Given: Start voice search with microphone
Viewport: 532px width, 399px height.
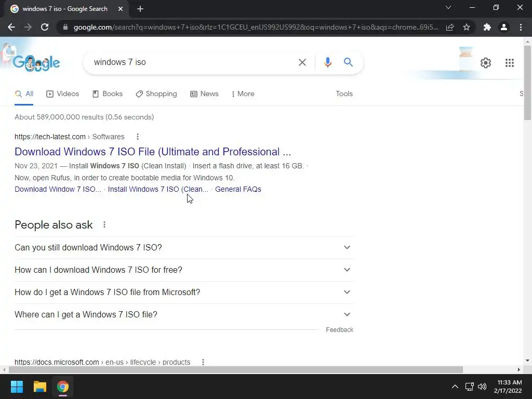Looking at the screenshot, I should point(327,62).
